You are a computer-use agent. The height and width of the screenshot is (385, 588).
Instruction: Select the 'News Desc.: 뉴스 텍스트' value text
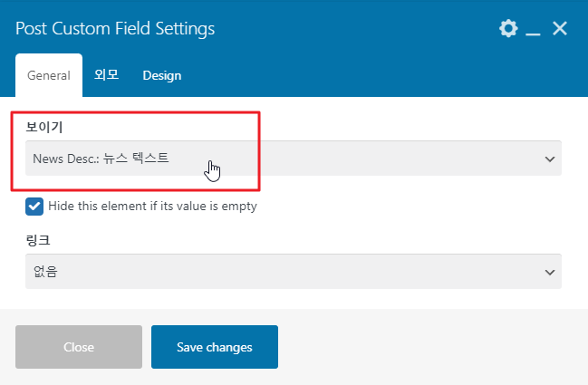click(x=101, y=159)
